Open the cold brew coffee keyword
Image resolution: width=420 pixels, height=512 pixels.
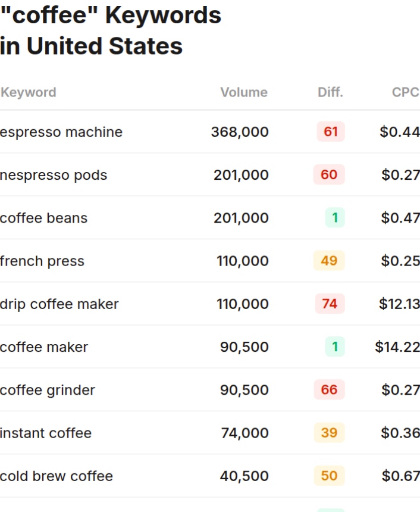57,476
